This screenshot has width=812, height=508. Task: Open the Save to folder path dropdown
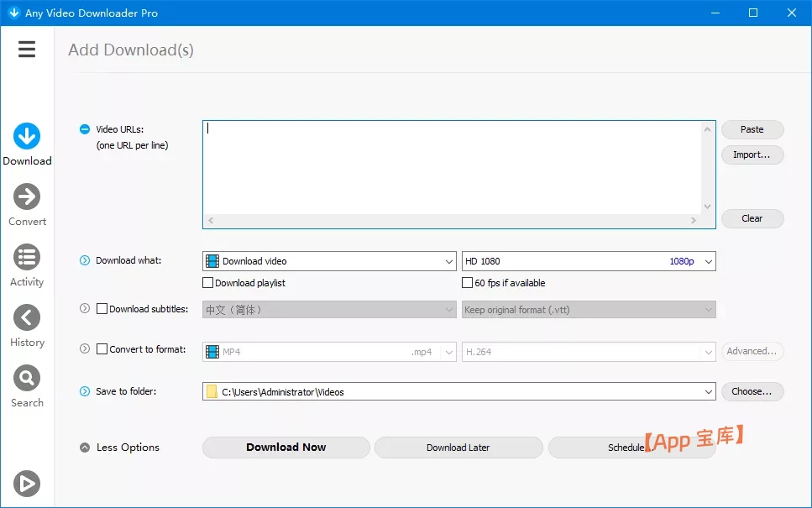pyautogui.click(x=458, y=392)
